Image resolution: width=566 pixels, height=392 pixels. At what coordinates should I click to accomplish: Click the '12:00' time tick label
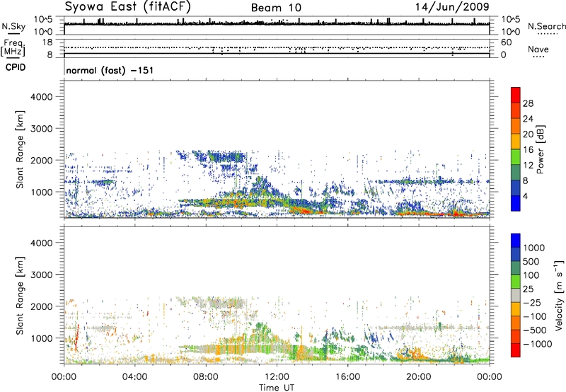point(277,377)
